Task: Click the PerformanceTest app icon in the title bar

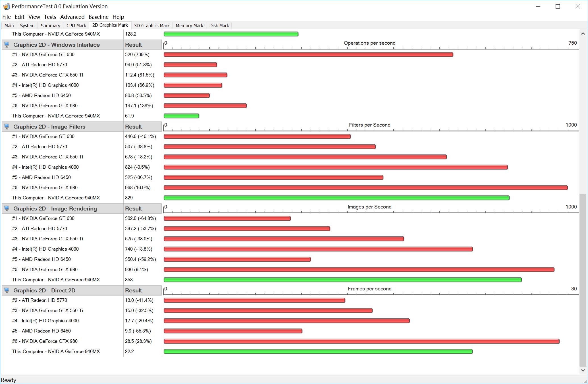Action: (6, 6)
